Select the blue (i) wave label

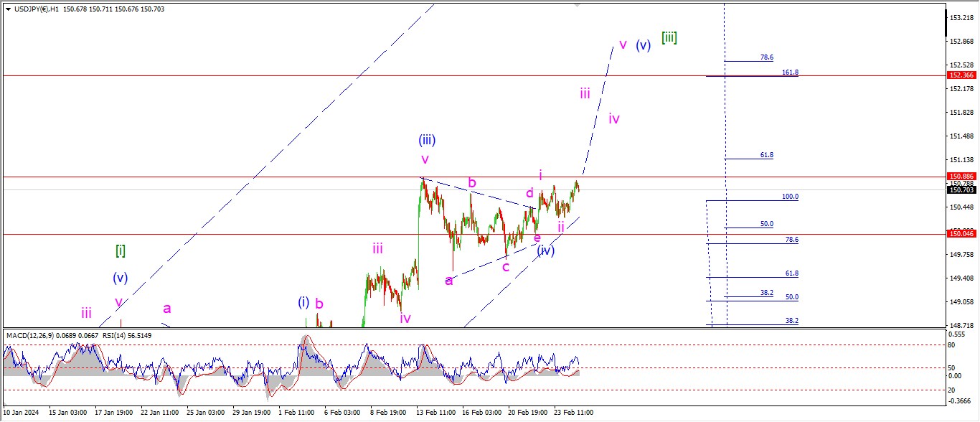[303, 302]
